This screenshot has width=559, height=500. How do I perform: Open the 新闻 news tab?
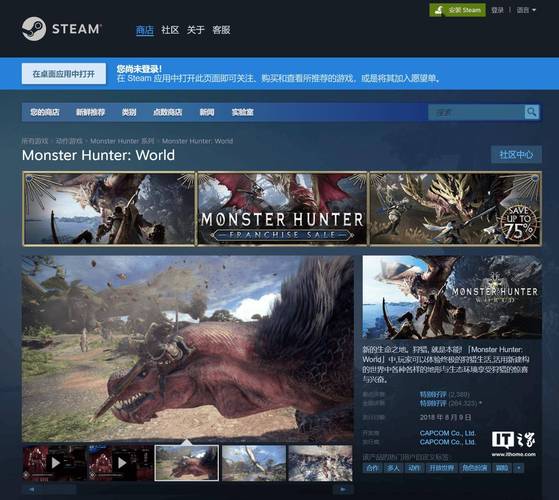(207, 112)
